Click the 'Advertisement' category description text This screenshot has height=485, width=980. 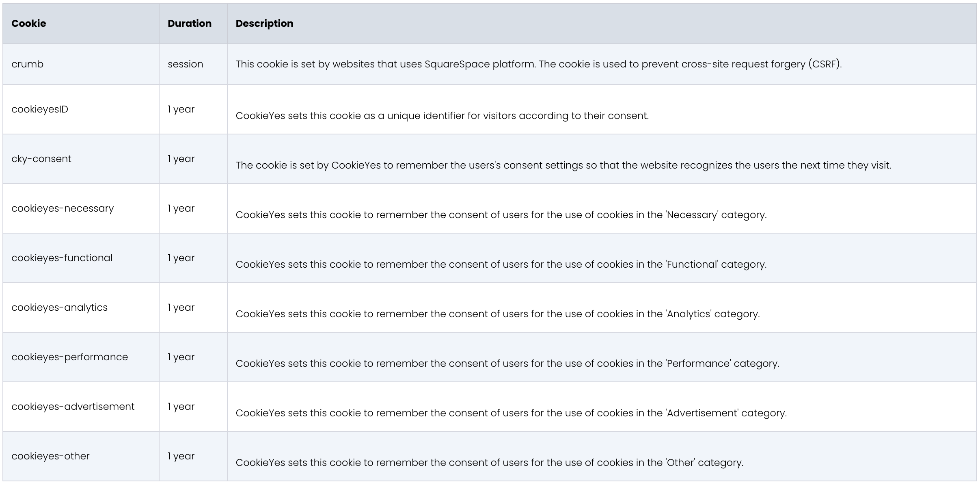click(511, 413)
